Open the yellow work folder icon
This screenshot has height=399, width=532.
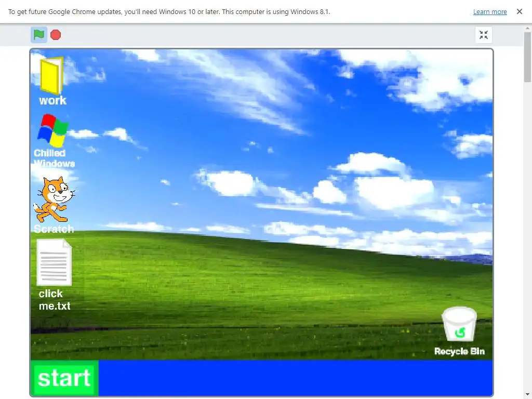click(51, 75)
